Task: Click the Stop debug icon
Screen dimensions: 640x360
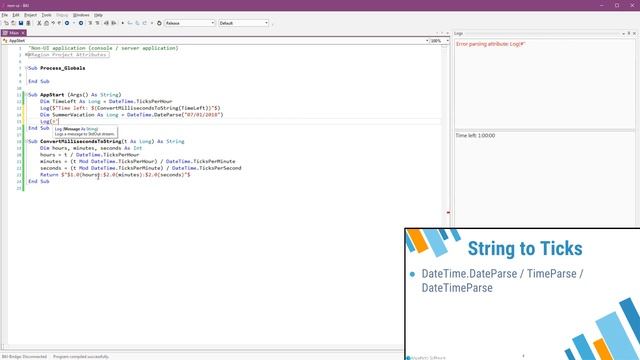Action: [x=152, y=23]
